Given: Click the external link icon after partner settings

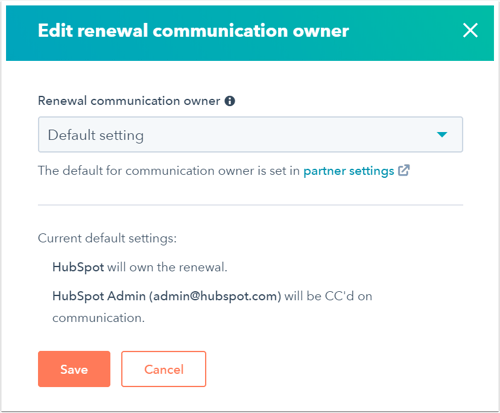Looking at the screenshot, I should [404, 170].
